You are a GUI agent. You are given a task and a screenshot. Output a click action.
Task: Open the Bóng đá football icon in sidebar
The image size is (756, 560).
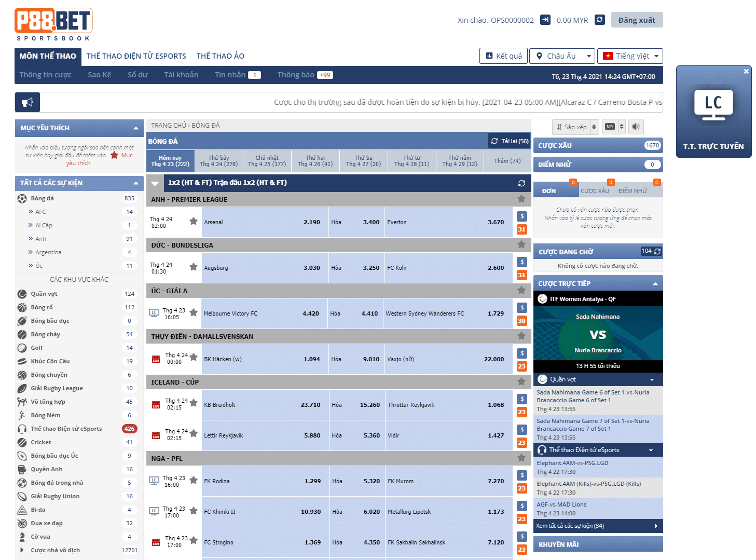click(x=22, y=198)
